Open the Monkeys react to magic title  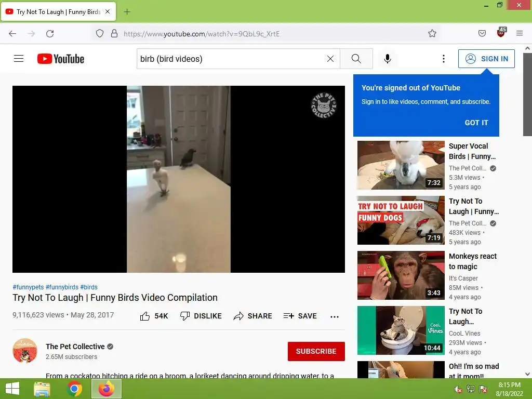pos(473,261)
